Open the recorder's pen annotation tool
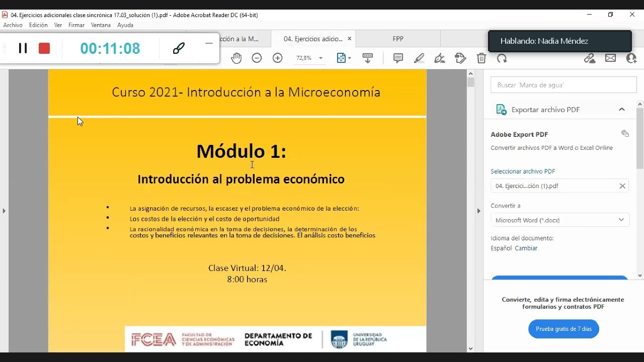644x362 pixels. tap(179, 48)
